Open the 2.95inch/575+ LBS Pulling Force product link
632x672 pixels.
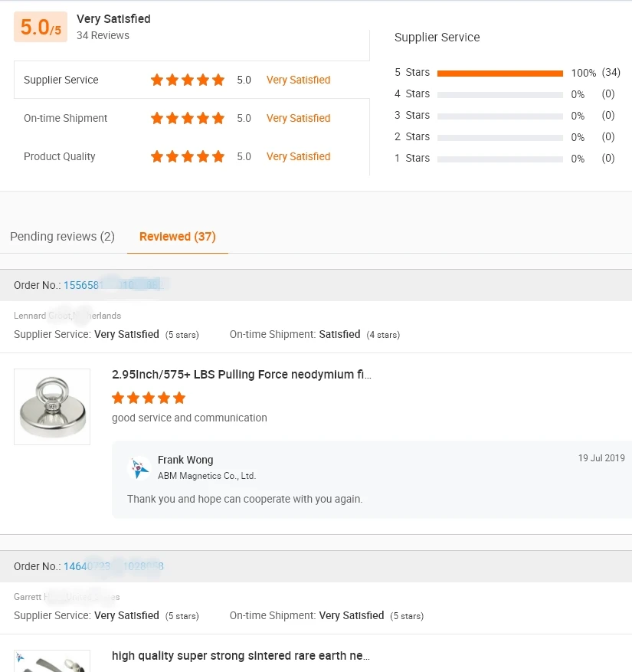coord(242,375)
